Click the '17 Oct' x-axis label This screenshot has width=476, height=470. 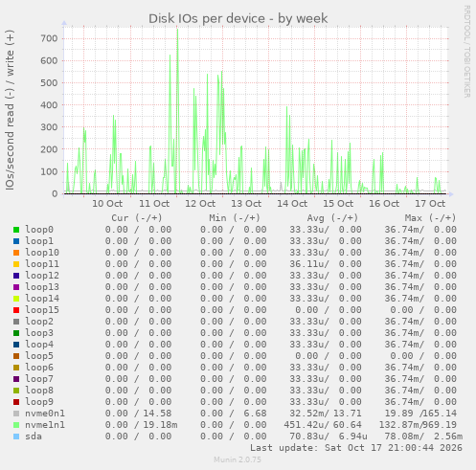pyautogui.click(x=430, y=204)
